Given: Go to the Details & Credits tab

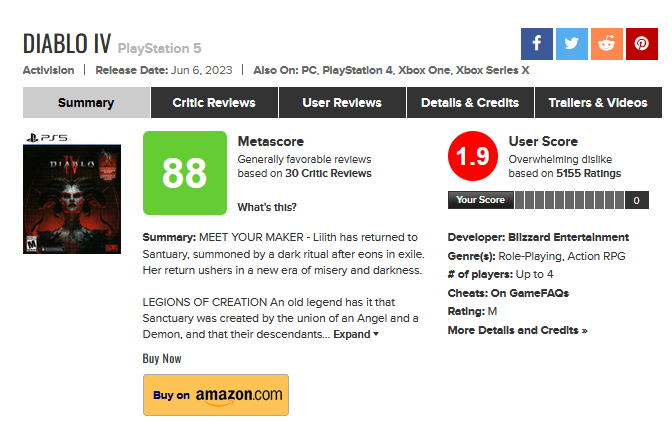Looking at the screenshot, I should [470, 103].
